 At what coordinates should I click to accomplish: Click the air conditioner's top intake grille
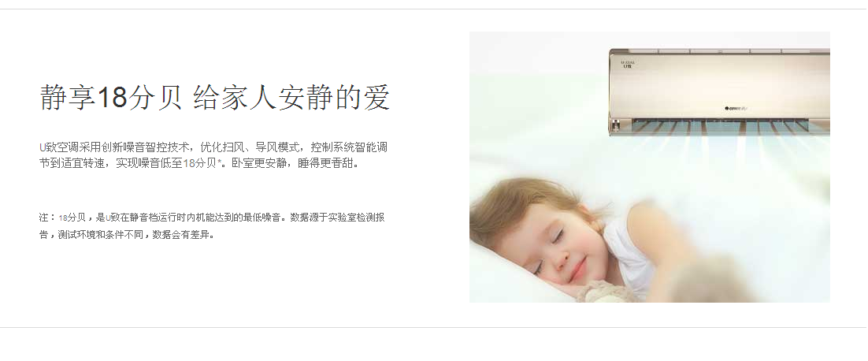point(720,51)
